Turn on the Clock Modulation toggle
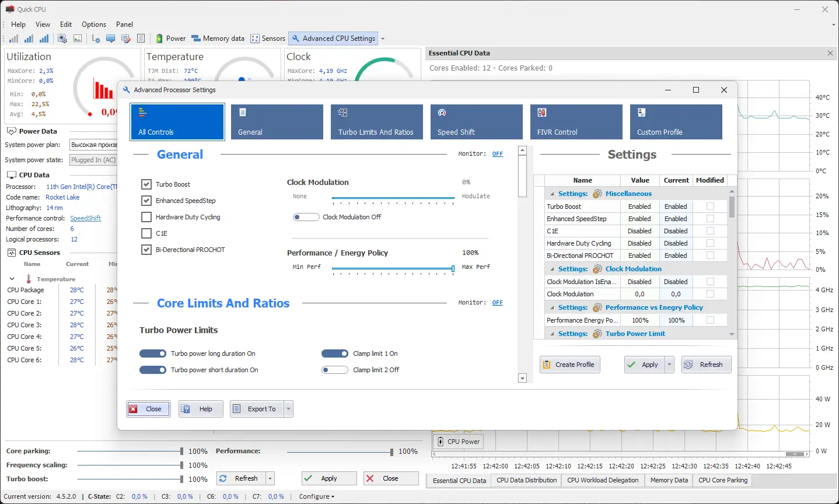839x504 pixels. coord(306,217)
